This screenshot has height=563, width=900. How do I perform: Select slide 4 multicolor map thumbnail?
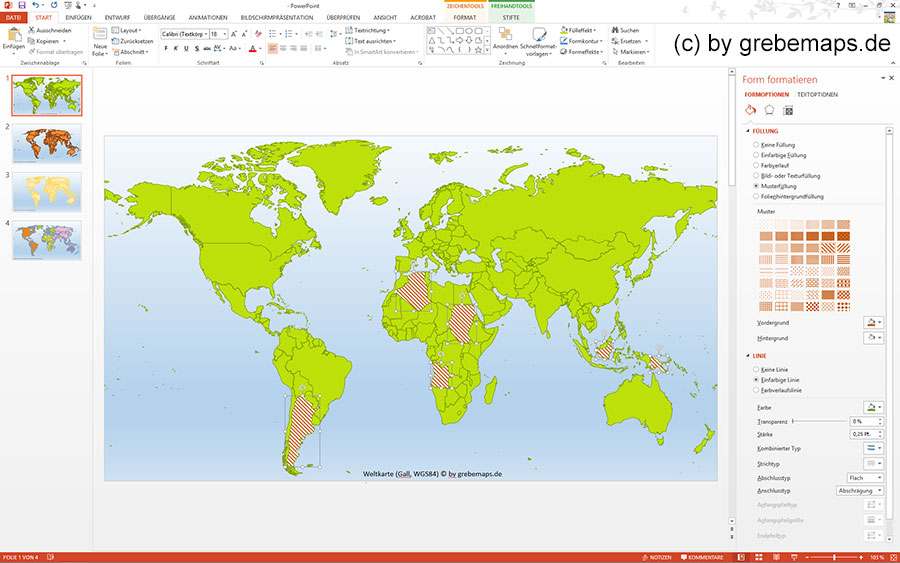[x=46, y=240]
